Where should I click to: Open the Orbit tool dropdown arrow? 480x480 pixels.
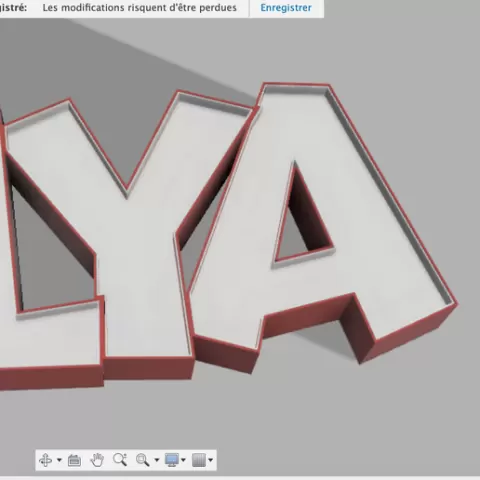[x=59, y=460]
